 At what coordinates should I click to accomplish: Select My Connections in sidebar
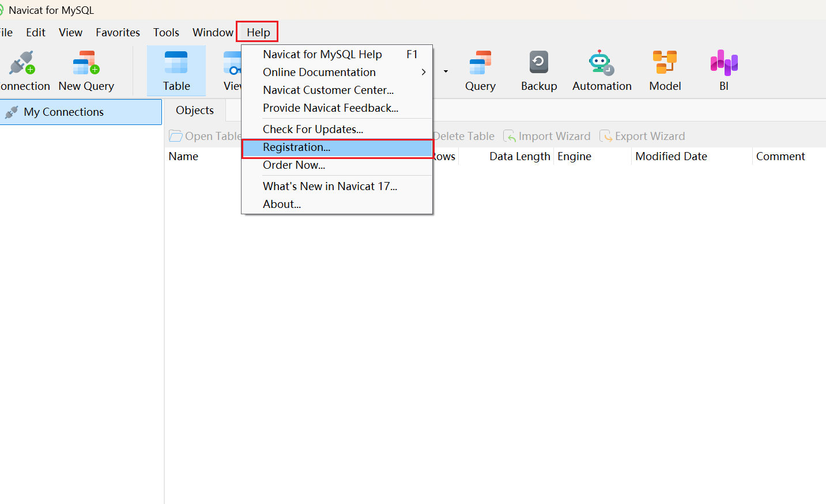[81, 112]
